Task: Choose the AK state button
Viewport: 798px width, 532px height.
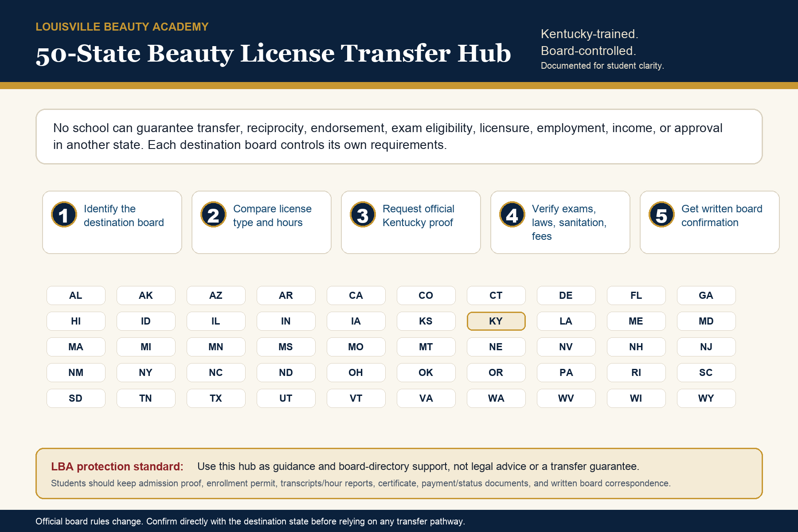Action: point(146,295)
